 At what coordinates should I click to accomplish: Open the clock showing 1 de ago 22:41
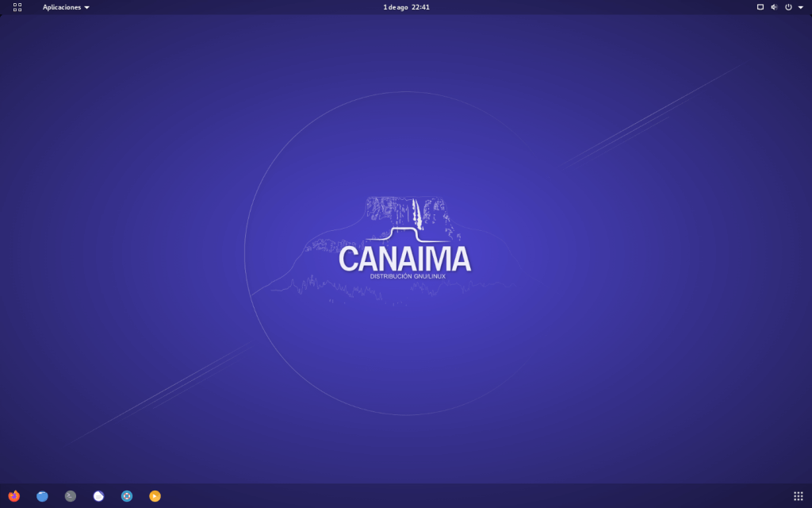tap(406, 7)
